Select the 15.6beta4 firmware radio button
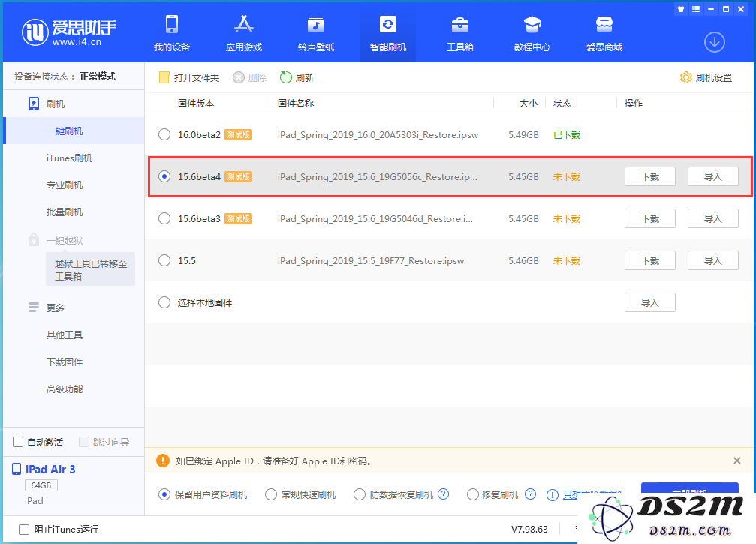The width and height of the screenshot is (756, 544). 164,176
